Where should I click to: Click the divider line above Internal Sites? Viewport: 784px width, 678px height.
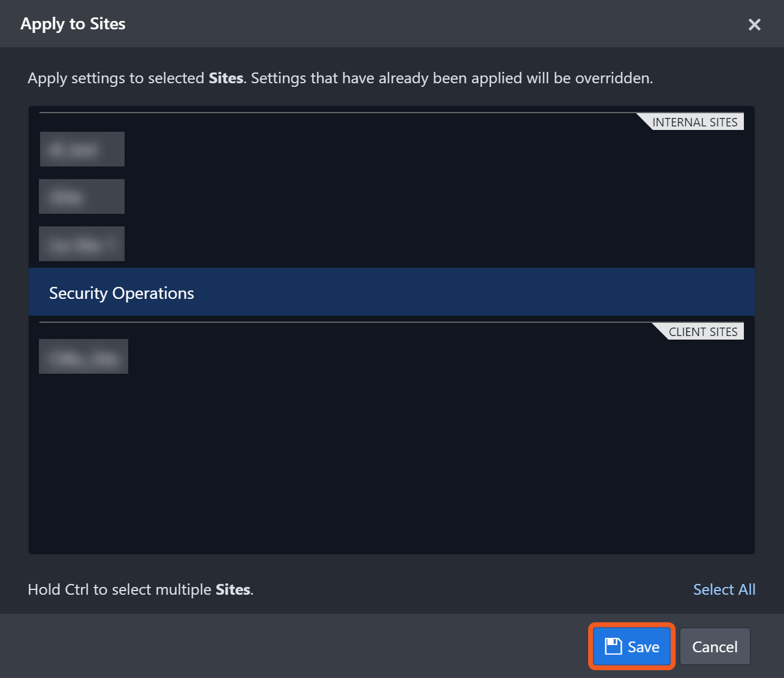[x=335, y=113]
